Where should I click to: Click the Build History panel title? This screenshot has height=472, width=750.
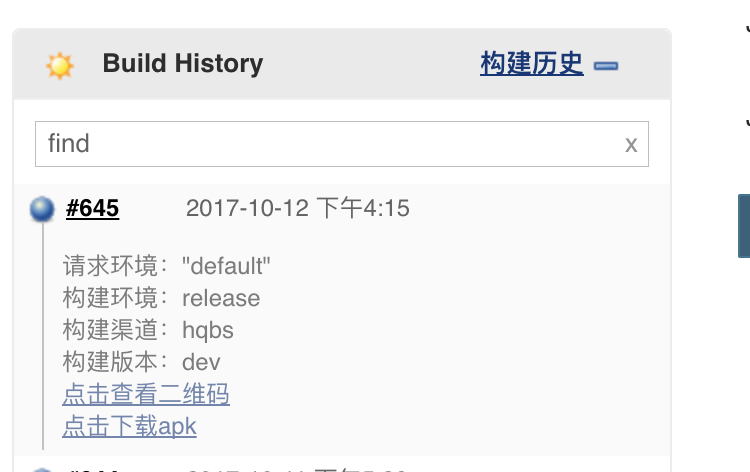pyautogui.click(x=183, y=64)
